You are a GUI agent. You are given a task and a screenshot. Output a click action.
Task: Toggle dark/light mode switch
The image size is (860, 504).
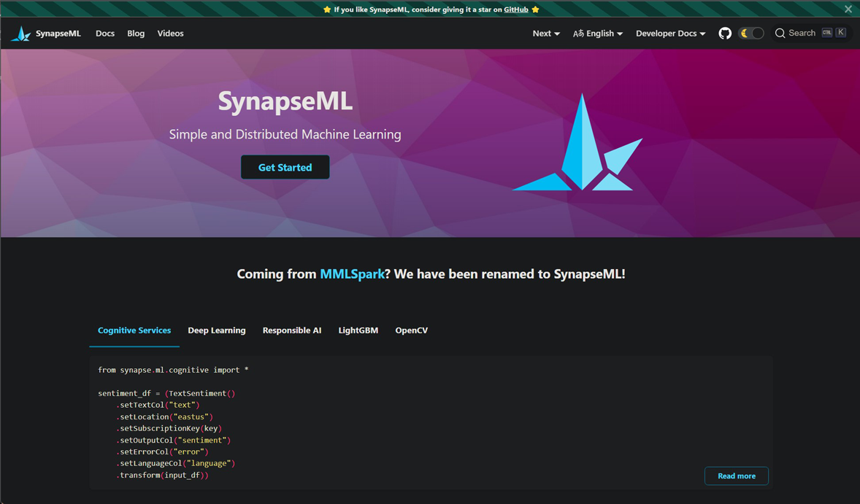[x=750, y=34]
